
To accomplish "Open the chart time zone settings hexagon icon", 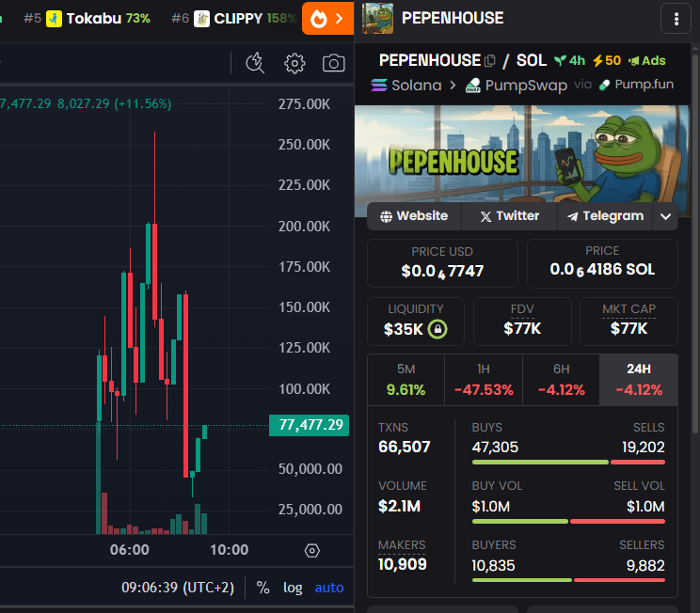I will 311,551.
